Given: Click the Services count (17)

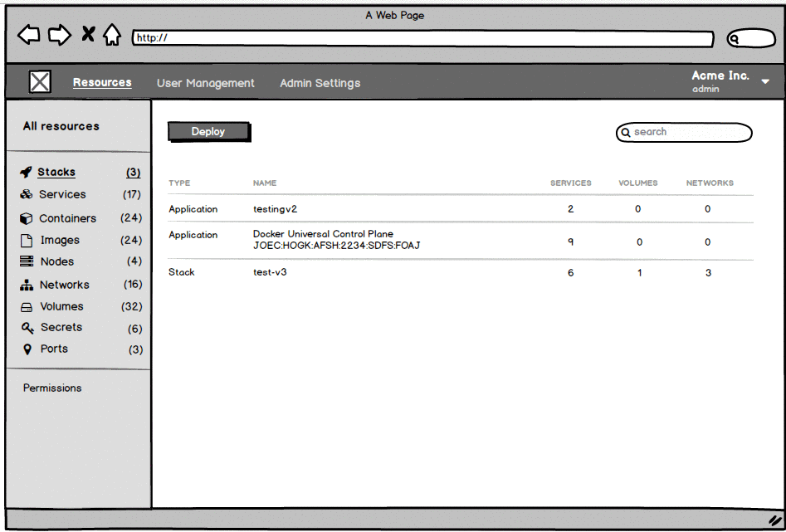Looking at the screenshot, I should point(132,194).
